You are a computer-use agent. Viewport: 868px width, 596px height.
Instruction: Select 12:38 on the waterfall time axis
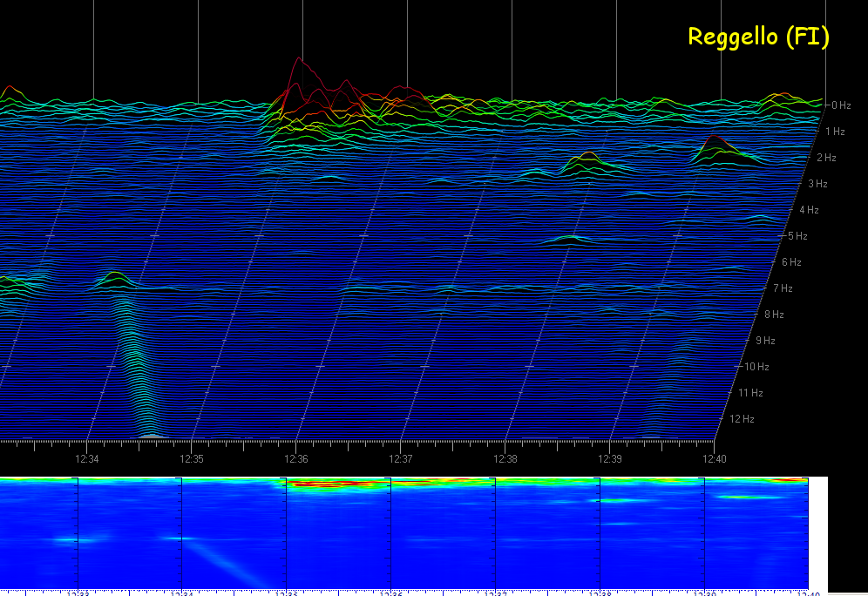(x=505, y=458)
